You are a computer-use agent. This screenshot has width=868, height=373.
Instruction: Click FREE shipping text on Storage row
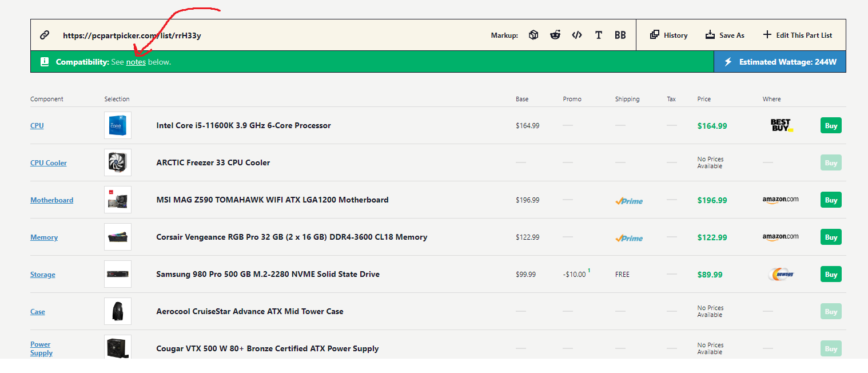coord(622,275)
